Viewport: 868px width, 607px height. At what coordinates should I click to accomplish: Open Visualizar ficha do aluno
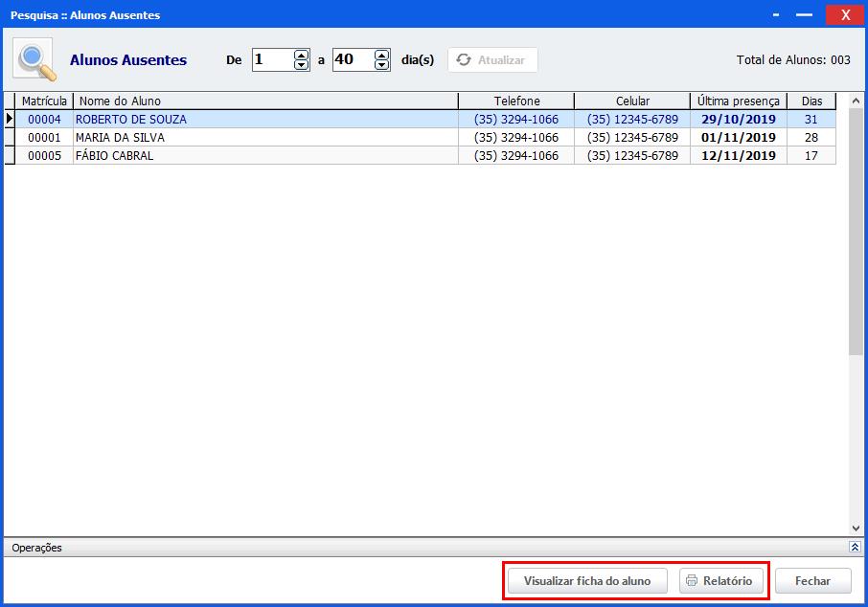587,581
